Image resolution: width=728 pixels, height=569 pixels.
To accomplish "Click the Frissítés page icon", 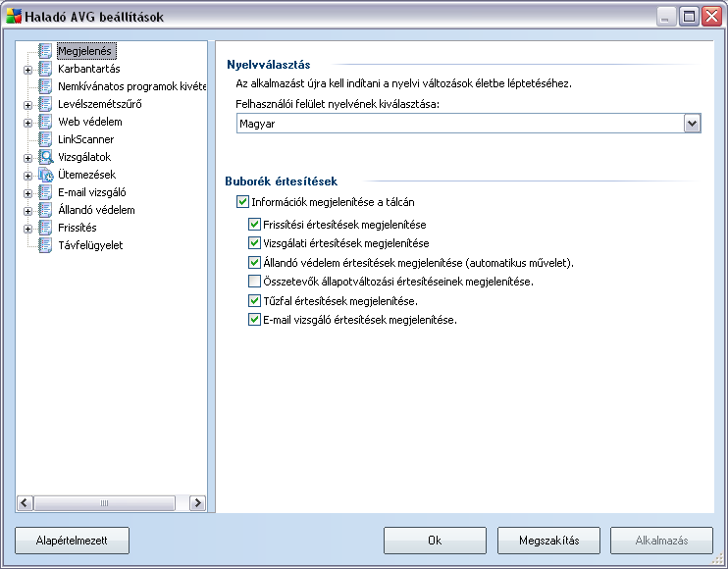I will pyautogui.click(x=45, y=227).
